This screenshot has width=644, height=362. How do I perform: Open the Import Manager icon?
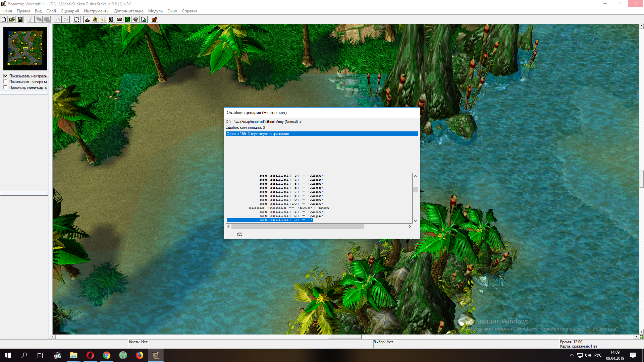144,19
